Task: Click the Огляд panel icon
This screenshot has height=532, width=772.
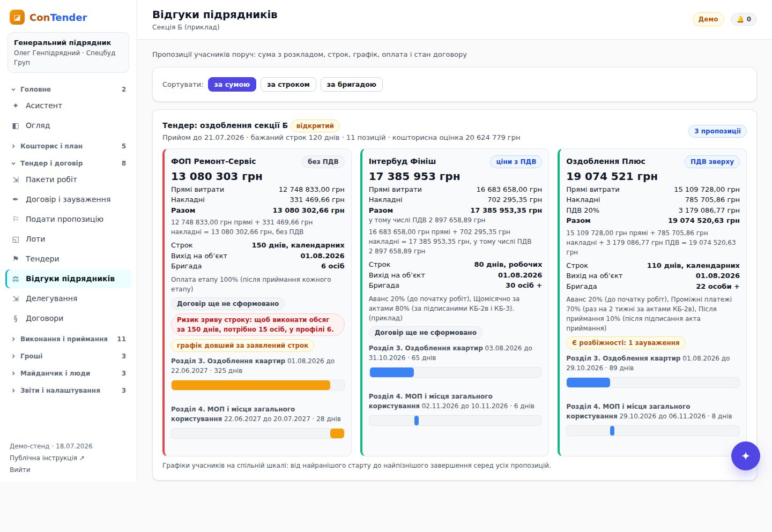Action: click(x=16, y=125)
